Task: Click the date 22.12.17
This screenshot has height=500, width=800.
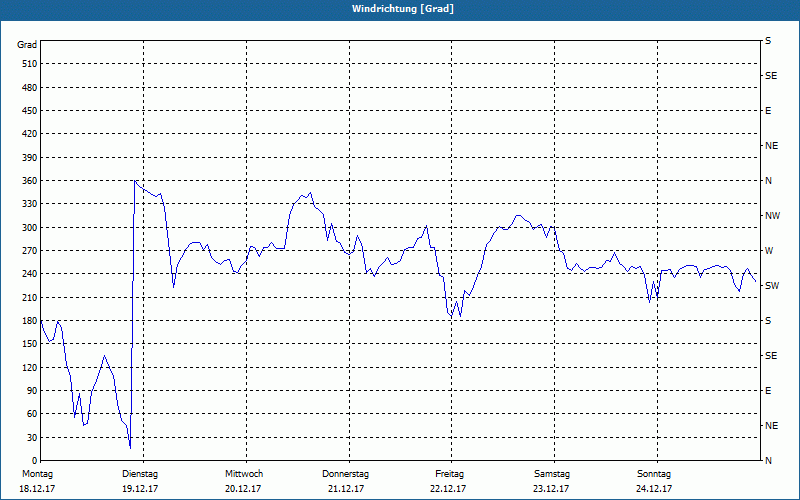Action: click(x=448, y=489)
